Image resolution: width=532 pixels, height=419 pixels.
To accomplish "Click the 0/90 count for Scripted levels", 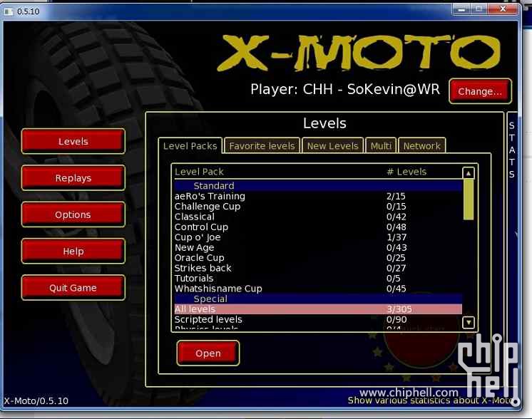I will click(397, 319).
